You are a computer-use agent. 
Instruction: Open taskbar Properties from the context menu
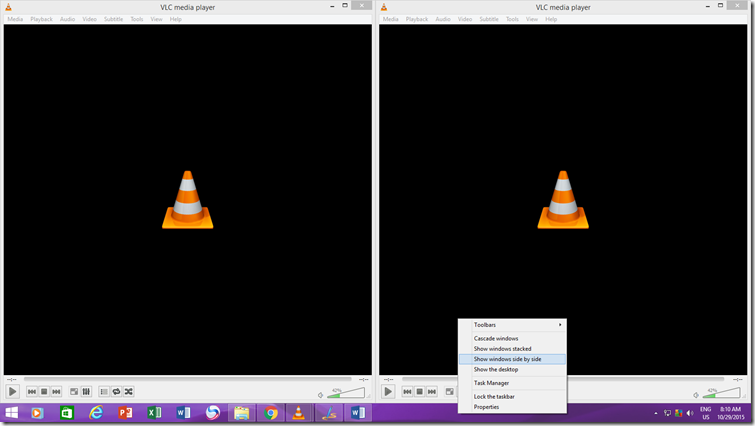[512, 407]
